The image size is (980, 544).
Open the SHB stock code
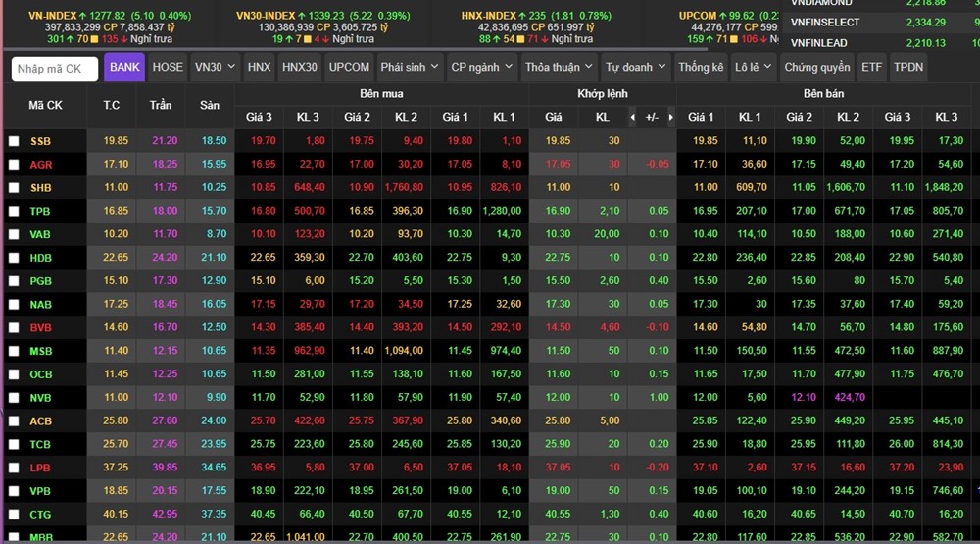point(40,187)
